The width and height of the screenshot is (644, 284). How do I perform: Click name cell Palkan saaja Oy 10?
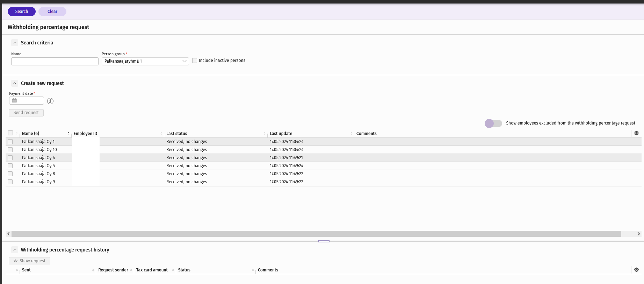pyautogui.click(x=39, y=150)
